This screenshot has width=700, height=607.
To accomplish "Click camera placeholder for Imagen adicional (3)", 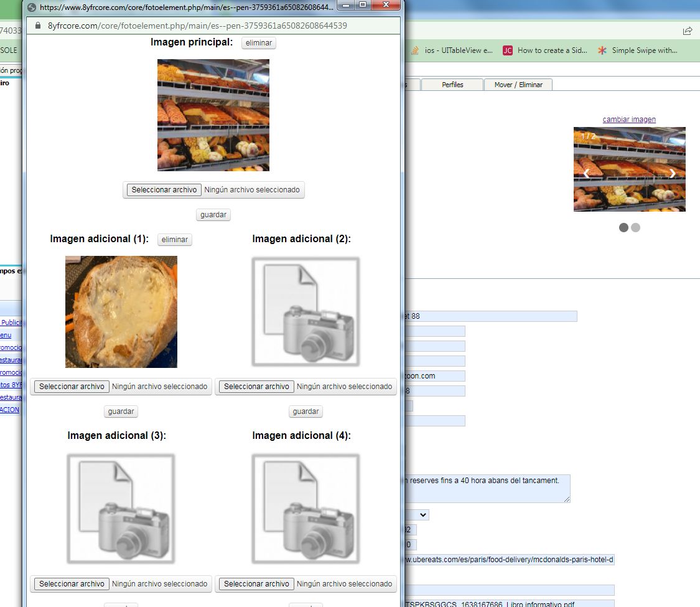I will [121, 509].
